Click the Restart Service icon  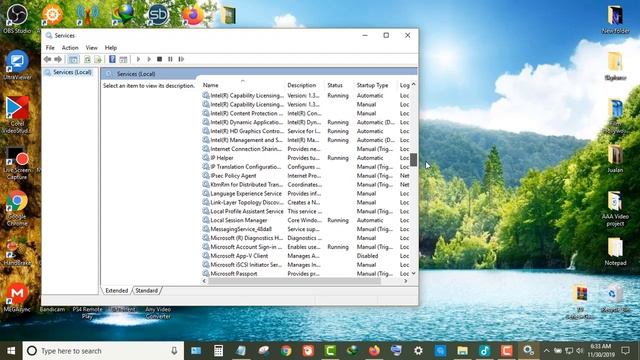tap(181, 59)
